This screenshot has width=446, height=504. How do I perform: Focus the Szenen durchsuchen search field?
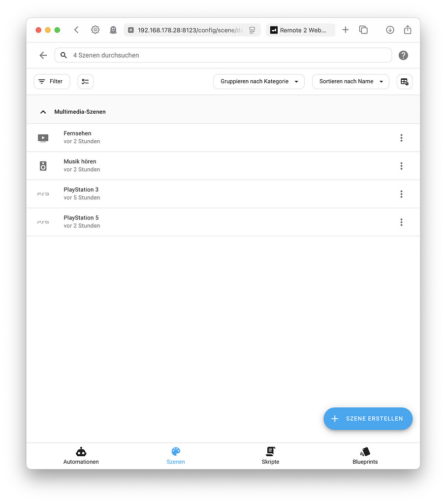[x=226, y=56]
